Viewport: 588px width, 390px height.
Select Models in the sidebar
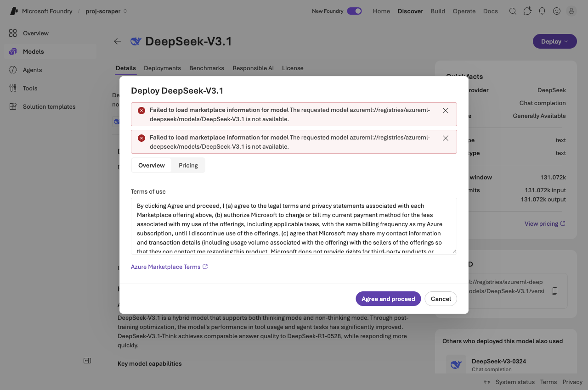(50, 51)
